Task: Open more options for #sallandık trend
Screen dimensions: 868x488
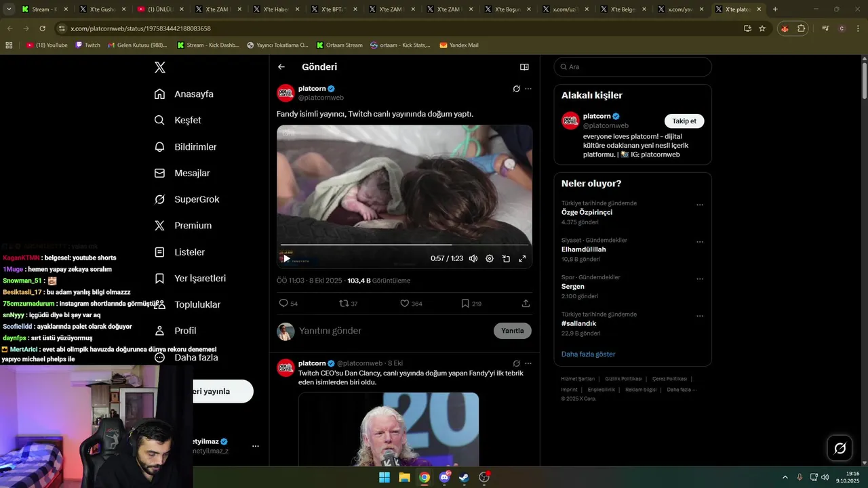Action: pyautogui.click(x=700, y=316)
